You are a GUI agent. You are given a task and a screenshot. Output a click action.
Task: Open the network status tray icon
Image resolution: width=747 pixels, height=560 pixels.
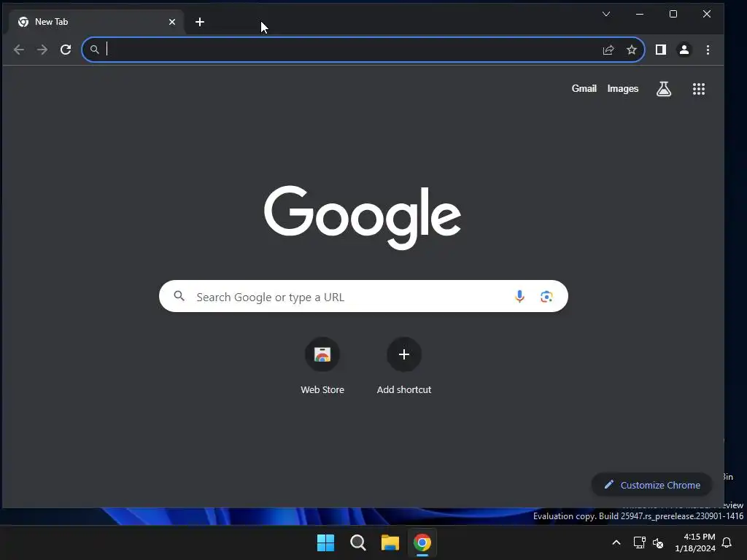pos(639,542)
